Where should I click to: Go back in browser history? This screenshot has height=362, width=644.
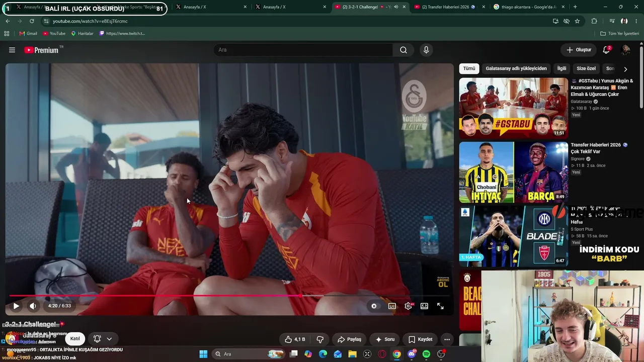pyautogui.click(x=8, y=21)
